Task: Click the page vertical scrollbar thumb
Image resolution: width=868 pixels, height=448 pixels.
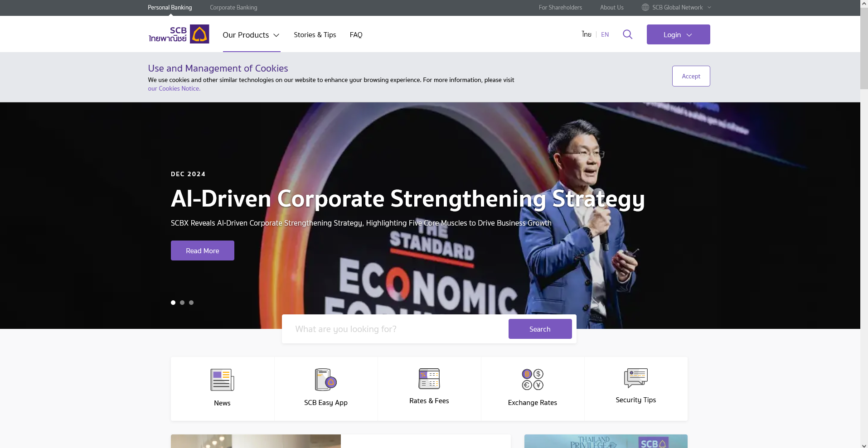Action: (x=864, y=48)
